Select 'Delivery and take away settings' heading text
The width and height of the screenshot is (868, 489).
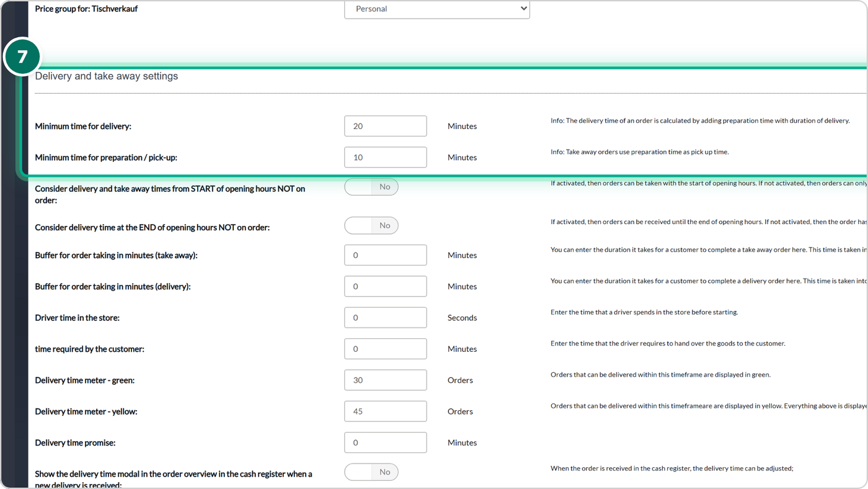pos(107,76)
